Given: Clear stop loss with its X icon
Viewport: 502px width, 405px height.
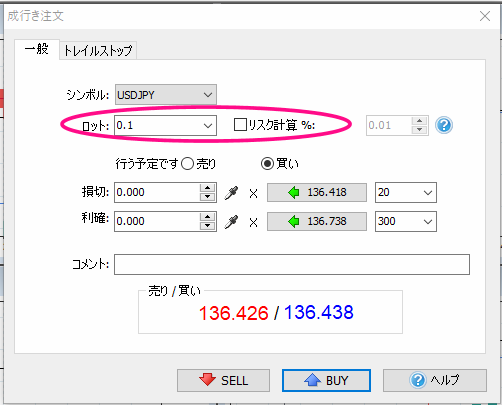Looking at the screenshot, I should tap(254, 193).
